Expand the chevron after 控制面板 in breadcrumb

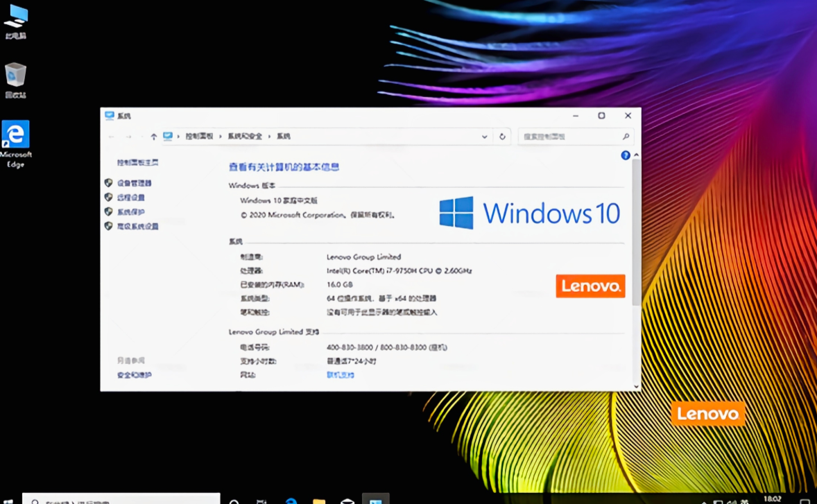221,137
